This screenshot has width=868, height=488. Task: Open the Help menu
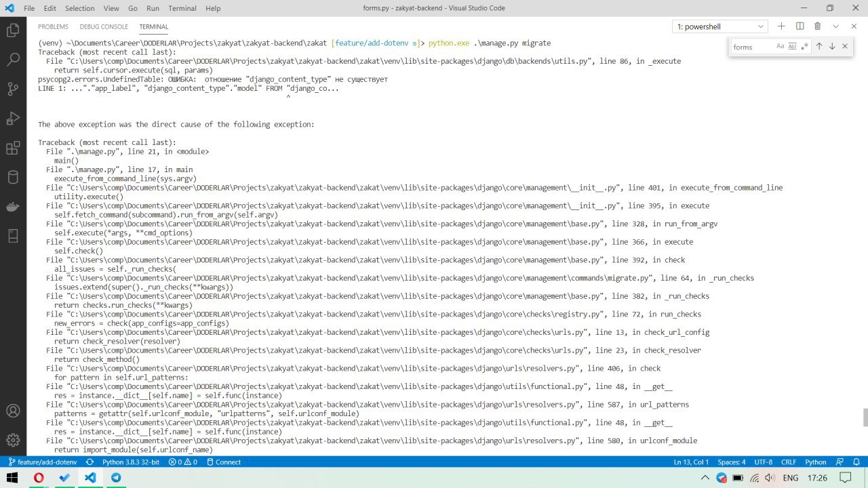[x=213, y=8]
